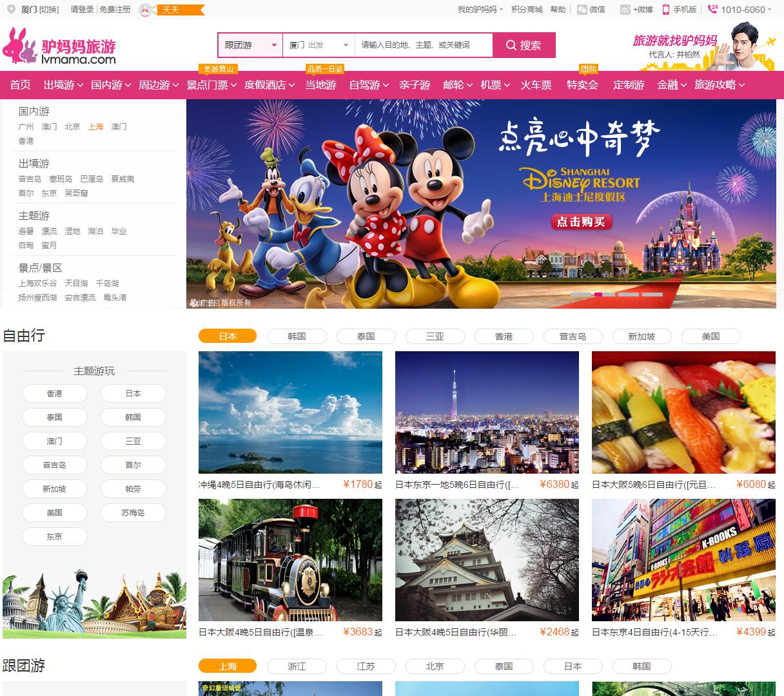The image size is (784, 696).
Task: Select the 日本 tab in 自由行
Action: 228,336
